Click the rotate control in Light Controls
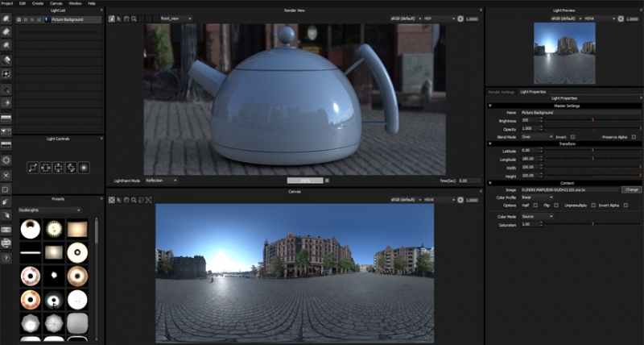 pyautogui.click(x=71, y=168)
